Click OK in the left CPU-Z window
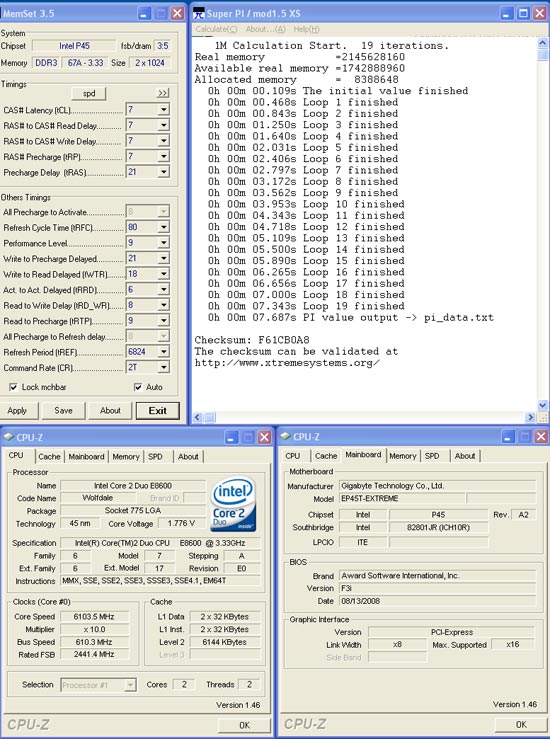 click(x=244, y=725)
